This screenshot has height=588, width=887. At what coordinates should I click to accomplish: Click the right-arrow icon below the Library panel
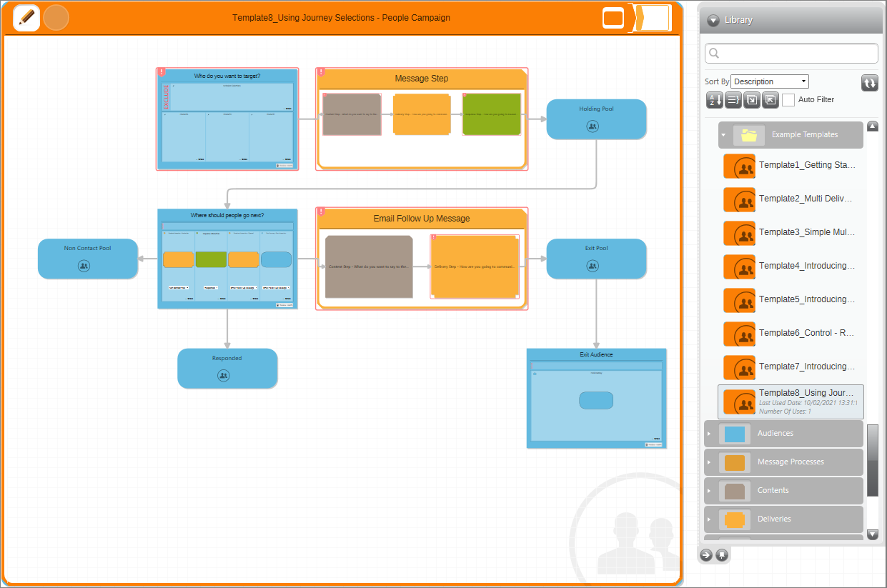pos(706,555)
